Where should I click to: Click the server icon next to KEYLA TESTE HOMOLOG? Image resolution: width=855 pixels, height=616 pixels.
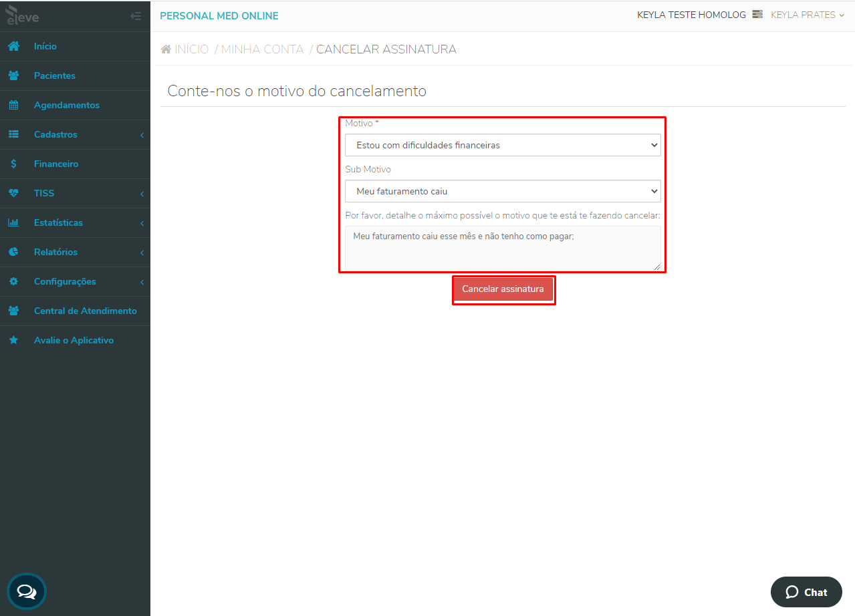tap(757, 14)
